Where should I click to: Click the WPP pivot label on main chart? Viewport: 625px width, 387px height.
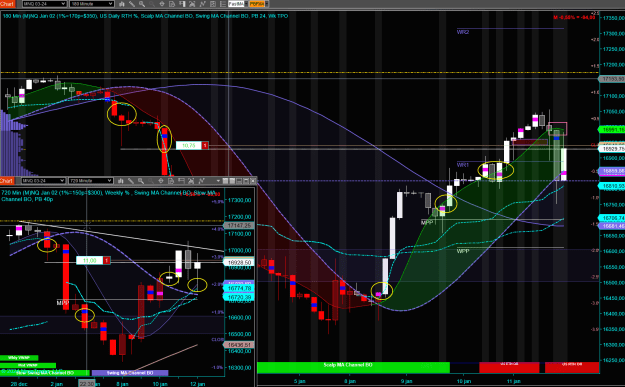tap(463, 251)
